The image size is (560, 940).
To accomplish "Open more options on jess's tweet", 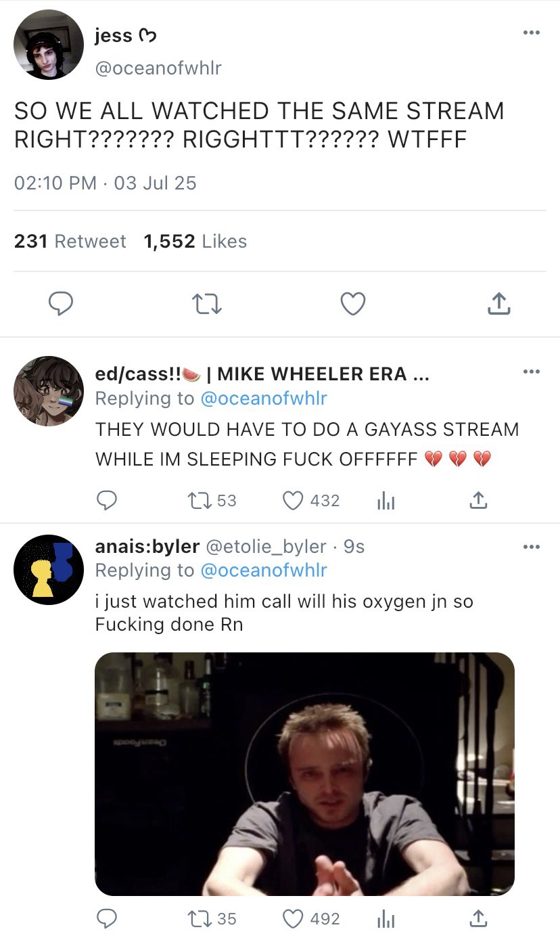I will click(532, 33).
